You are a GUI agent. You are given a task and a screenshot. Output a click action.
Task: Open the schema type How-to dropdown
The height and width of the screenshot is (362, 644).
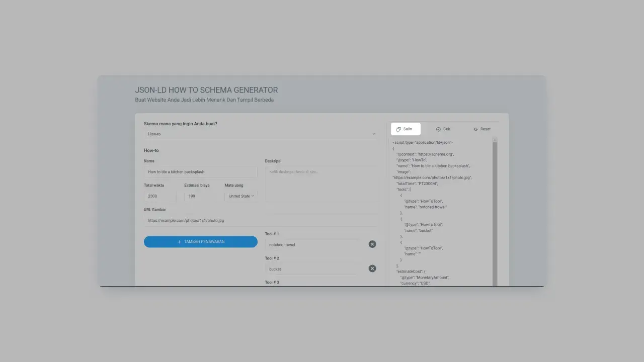pyautogui.click(x=261, y=134)
